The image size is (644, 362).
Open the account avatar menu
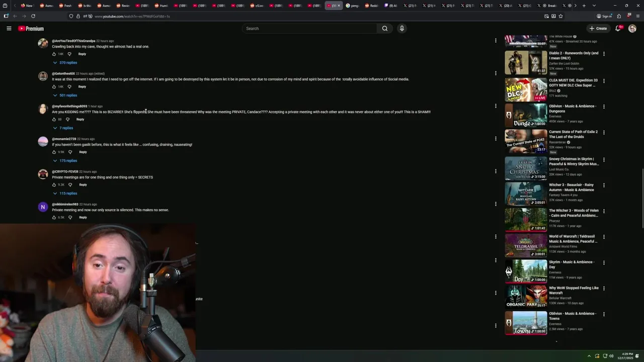(632, 29)
